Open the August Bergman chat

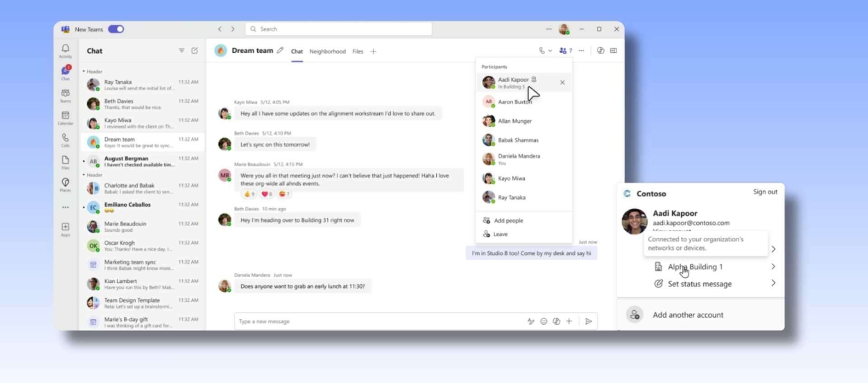click(x=143, y=161)
